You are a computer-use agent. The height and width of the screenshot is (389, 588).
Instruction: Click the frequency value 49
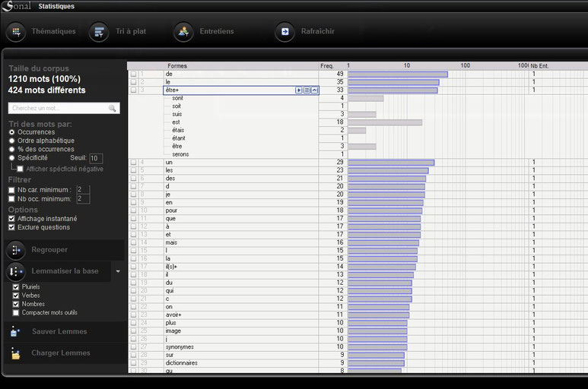coord(340,74)
